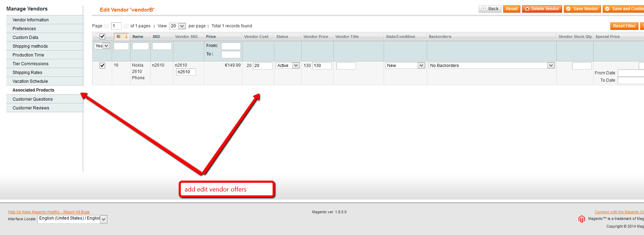Viewport: 644px width, 235px height.
Task: Sort the grid by Backorders column
Action: click(x=440, y=36)
